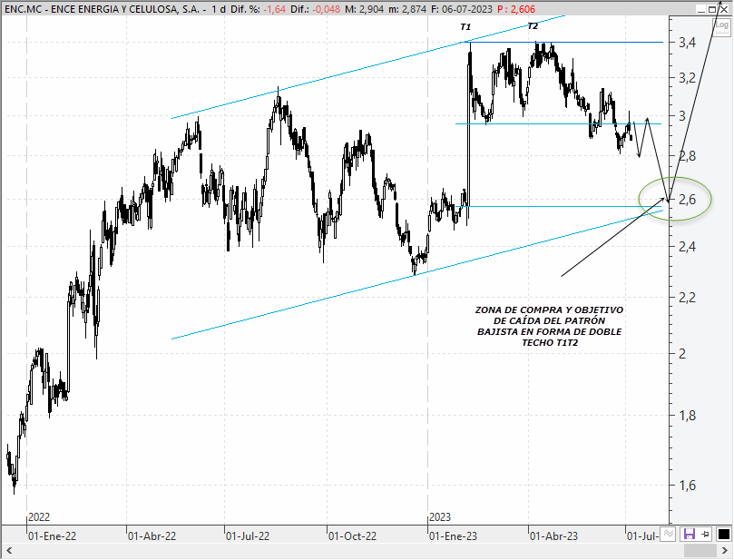Select the ZONA DE COMPRA annotation text
This screenshot has height=560, width=734.
point(549,327)
